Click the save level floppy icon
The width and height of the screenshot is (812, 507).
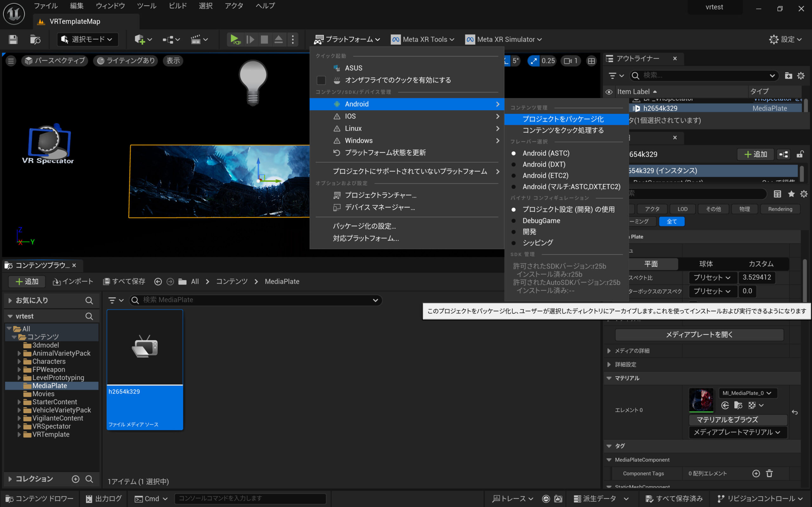13,40
